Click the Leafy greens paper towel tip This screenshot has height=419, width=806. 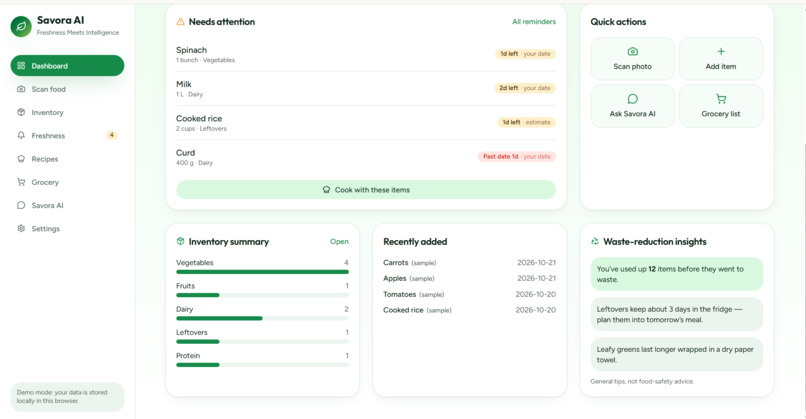[x=676, y=354]
